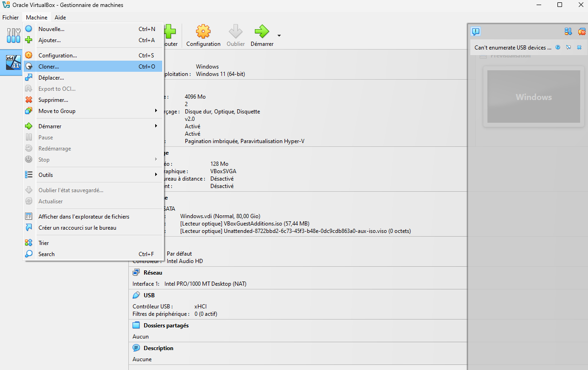Click the Oublier toolbar button
Screen dimensions: 588x370
pyautogui.click(x=235, y=35)
